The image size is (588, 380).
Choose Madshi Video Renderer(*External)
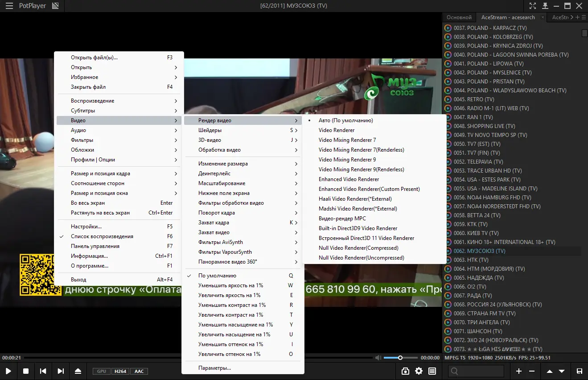(x=374, y=209)
